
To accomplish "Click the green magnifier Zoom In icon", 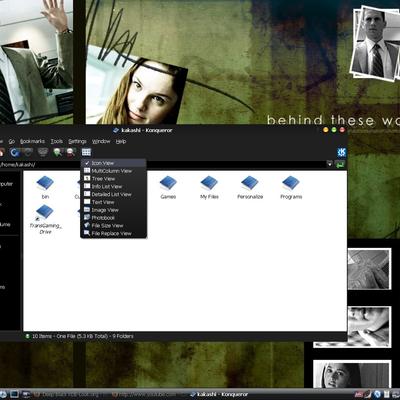I will (58, 153).
